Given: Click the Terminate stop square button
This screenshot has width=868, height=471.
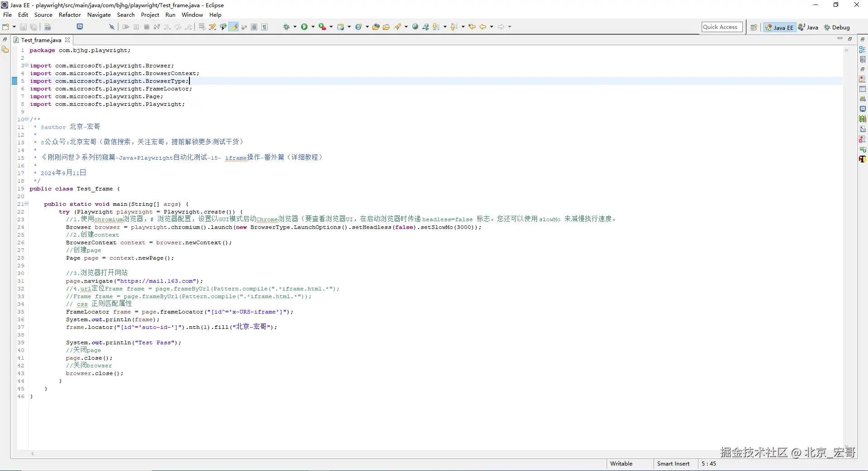Looking at the screenshot, I should pyautogui.click(x=146, y=27).
